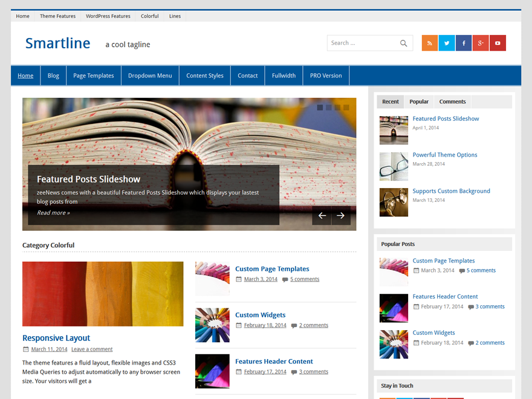Viewport: 532px width, 399px height.
Task: Open the Page Templates menu item
Action: click(x=94, y=76)
